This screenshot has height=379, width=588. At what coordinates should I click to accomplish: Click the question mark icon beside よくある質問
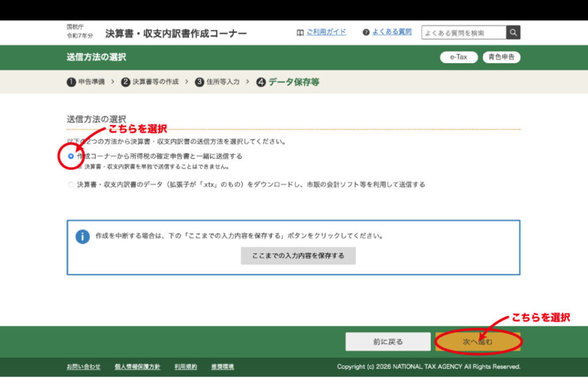pyautogui.click(x=366, y=32)
